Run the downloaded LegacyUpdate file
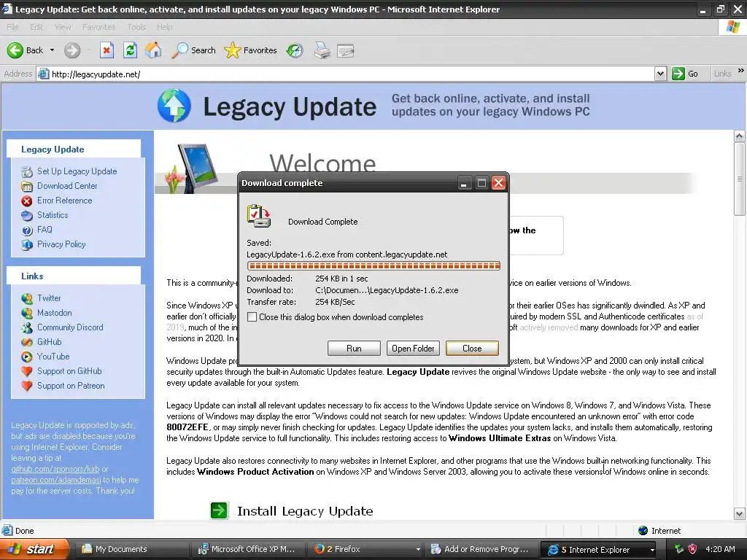Viewport: 747px width, 560px height. 354,348
